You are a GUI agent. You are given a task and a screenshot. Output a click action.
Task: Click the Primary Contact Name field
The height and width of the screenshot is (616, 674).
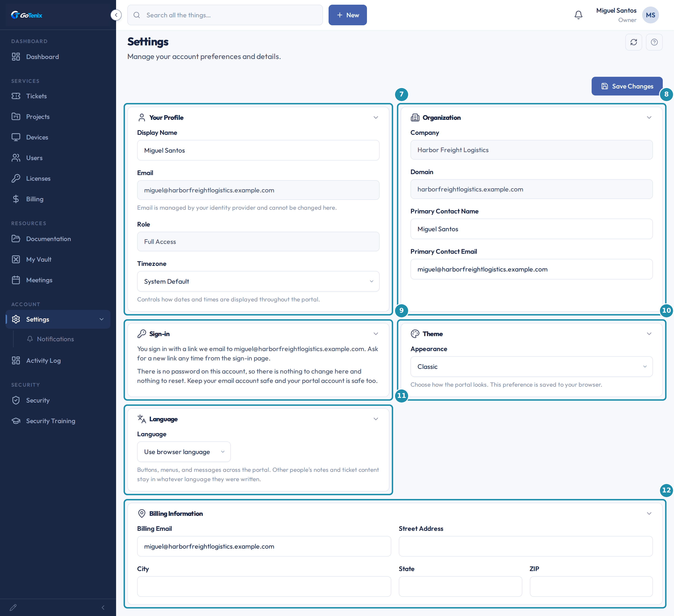[x=531, y=229]
